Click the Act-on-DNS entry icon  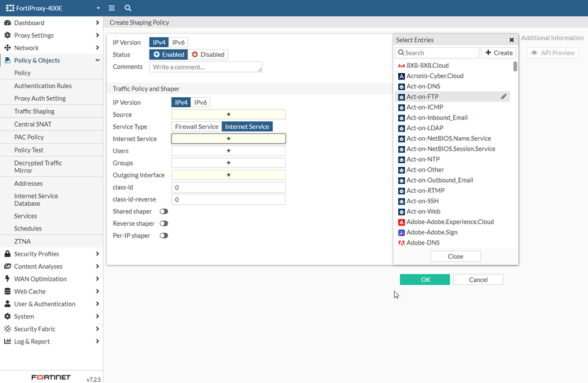pyautogui.click(x=401, y=87)
